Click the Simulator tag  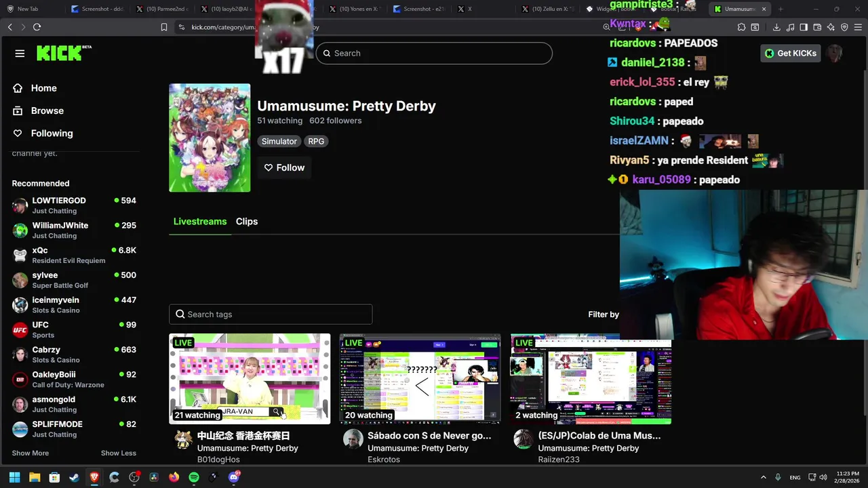click(279, 142)
